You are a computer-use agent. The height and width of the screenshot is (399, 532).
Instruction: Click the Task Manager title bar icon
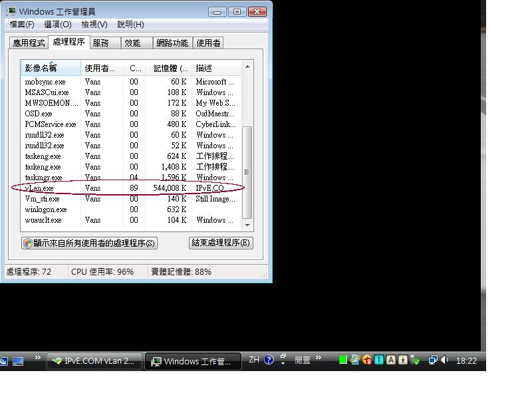click(x=11, y=11)
